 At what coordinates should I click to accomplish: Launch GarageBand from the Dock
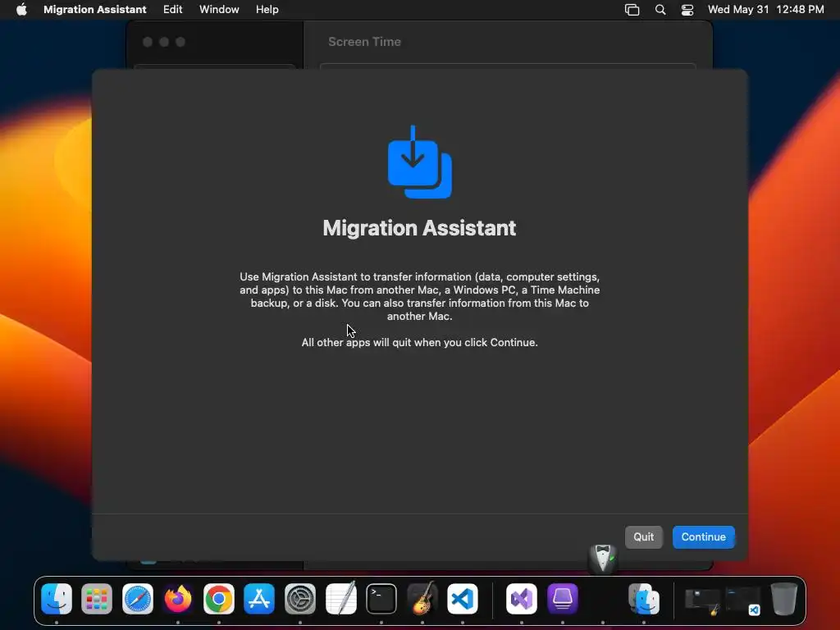(x=422, y=598)
